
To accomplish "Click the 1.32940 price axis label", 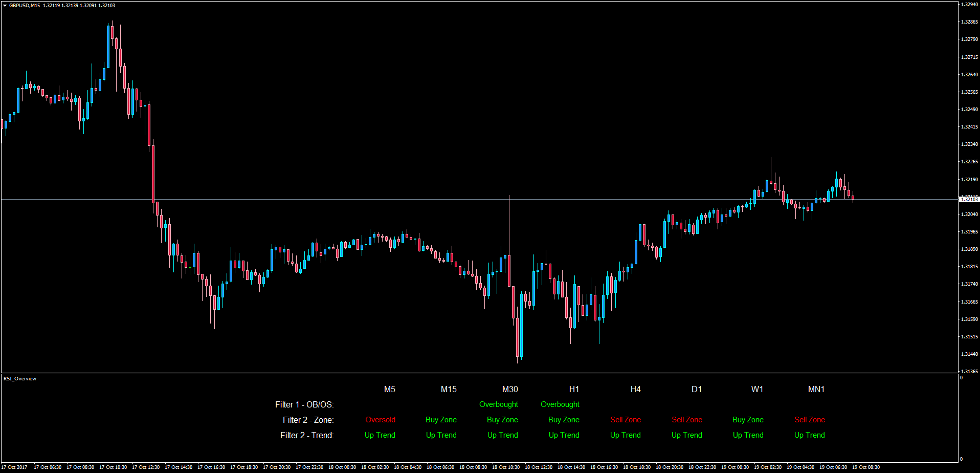I will 970,5.
